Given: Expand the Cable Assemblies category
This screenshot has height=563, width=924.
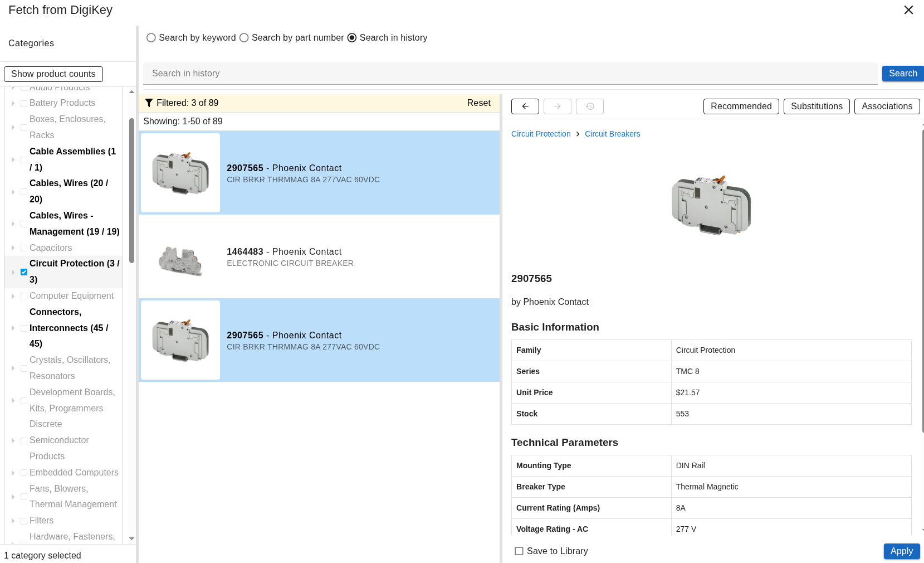Looking at the screenshot, I should (x=13, y=160).
